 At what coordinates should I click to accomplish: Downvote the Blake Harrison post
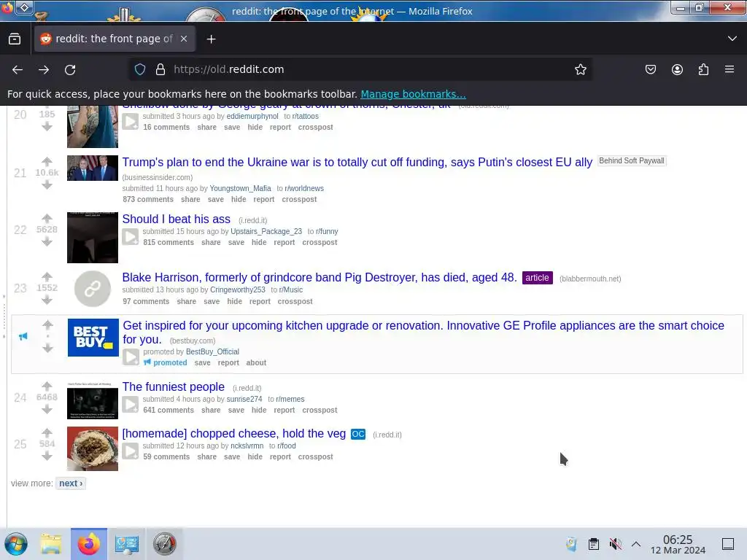click(47, 300)
